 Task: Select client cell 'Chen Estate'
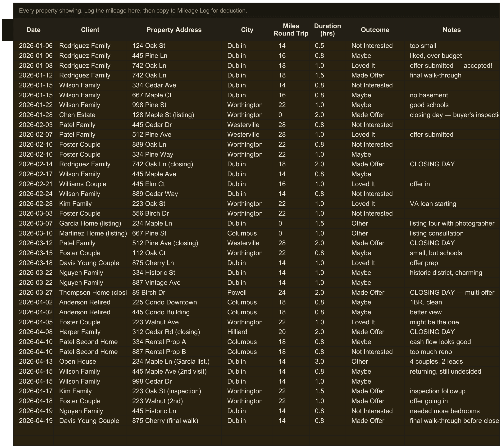[x=90, y=115]
